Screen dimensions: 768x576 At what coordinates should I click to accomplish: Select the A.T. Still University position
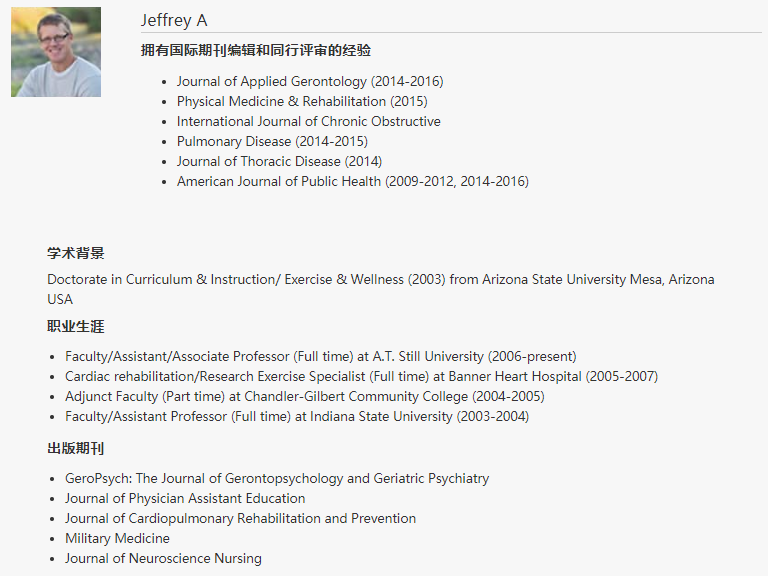(x=321, y=357)
